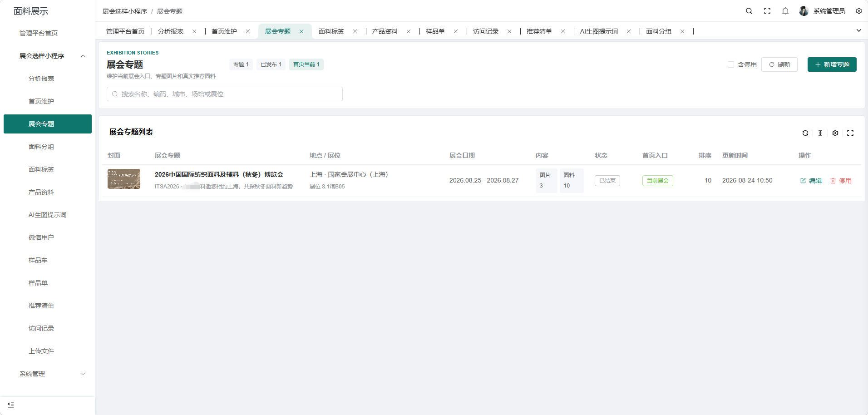
Task: Close the 访问记录 tab
Action: click(x=509, y=31)
